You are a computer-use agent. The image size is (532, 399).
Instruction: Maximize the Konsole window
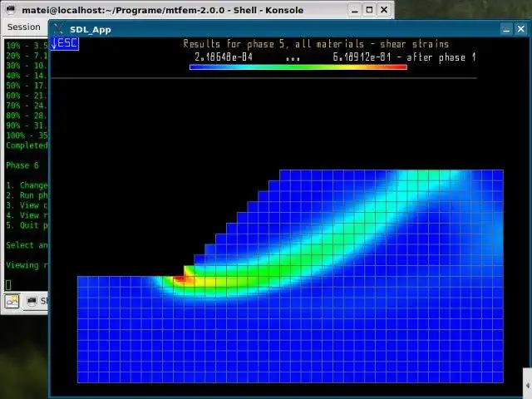pyautogui.click(x=369, y=10)
